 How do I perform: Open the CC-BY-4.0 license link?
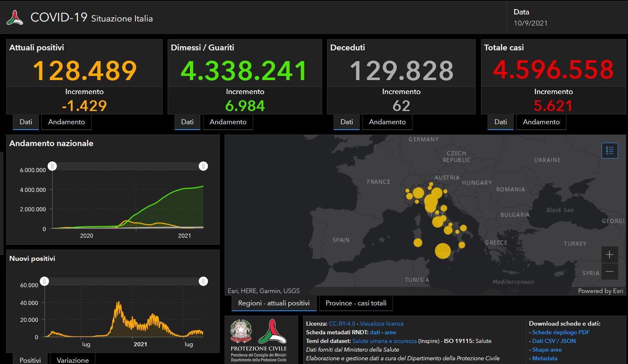[x=342, y=324]
